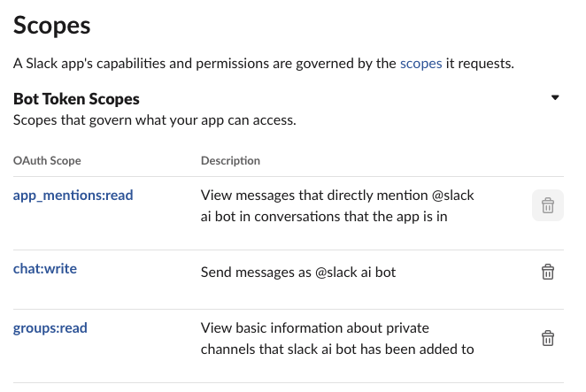Click the Bot Token Scopes heading

tap(76, 99)
